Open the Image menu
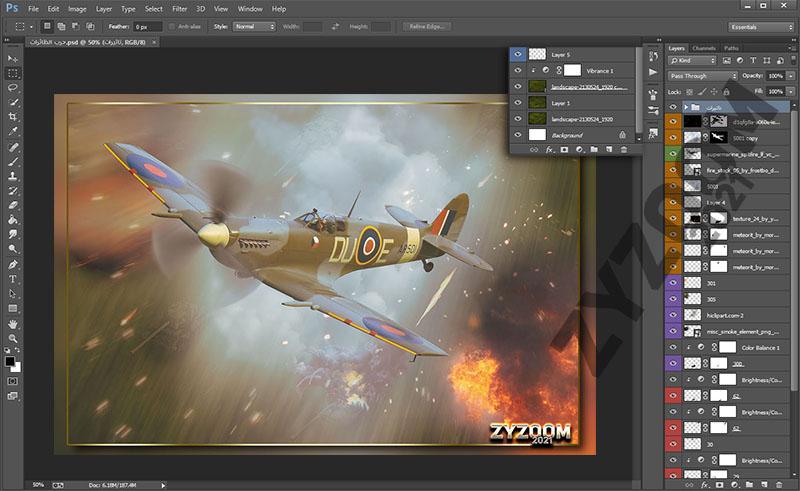 pos(77,9)
